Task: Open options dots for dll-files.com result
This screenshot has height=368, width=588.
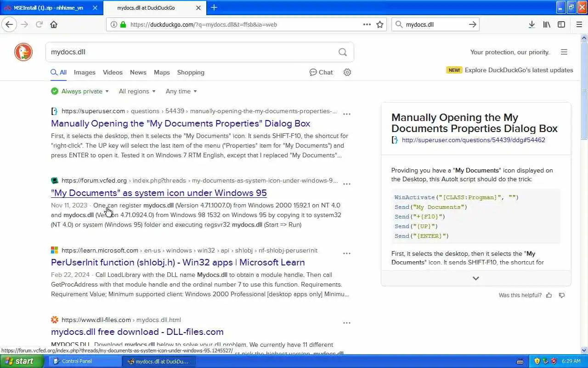Action: [347, 322]
